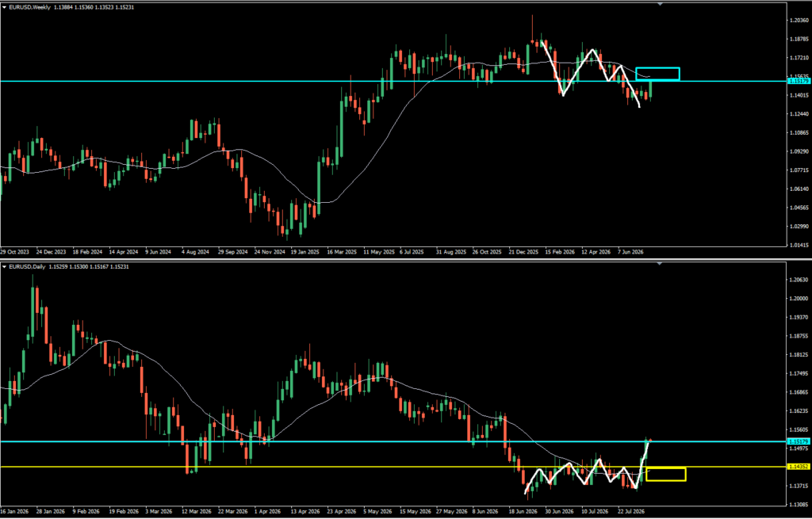Click price 1.15605 on the Daily price scale
Viewport: 812px width, 519px height.
pos(801,429)
